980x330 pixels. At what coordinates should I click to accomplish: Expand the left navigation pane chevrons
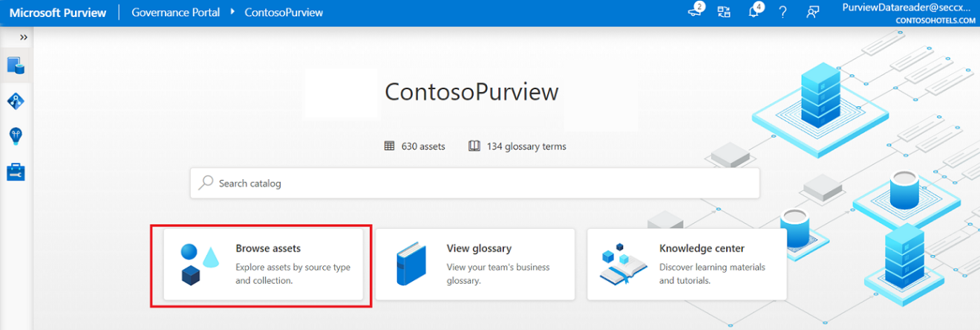(x=24, y=37)
